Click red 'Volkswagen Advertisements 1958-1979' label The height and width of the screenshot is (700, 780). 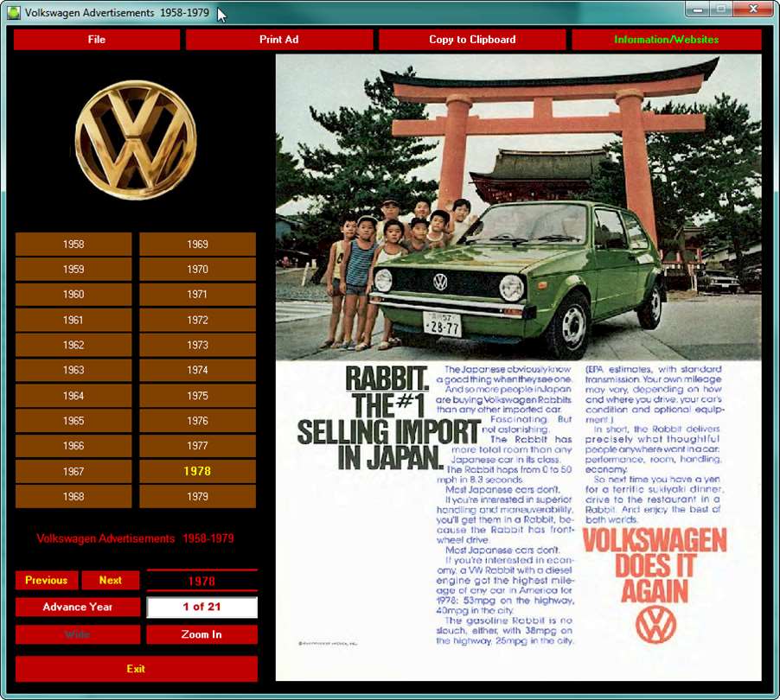[x=135, y=538]
